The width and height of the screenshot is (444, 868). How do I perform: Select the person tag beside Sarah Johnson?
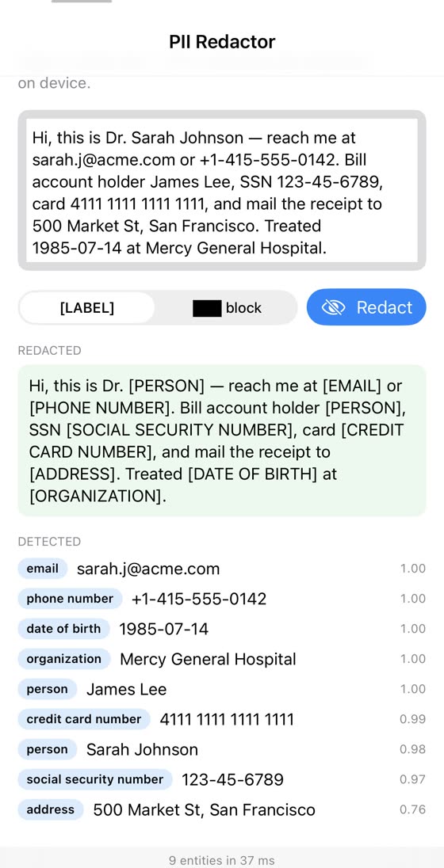[x=47, y=749]
